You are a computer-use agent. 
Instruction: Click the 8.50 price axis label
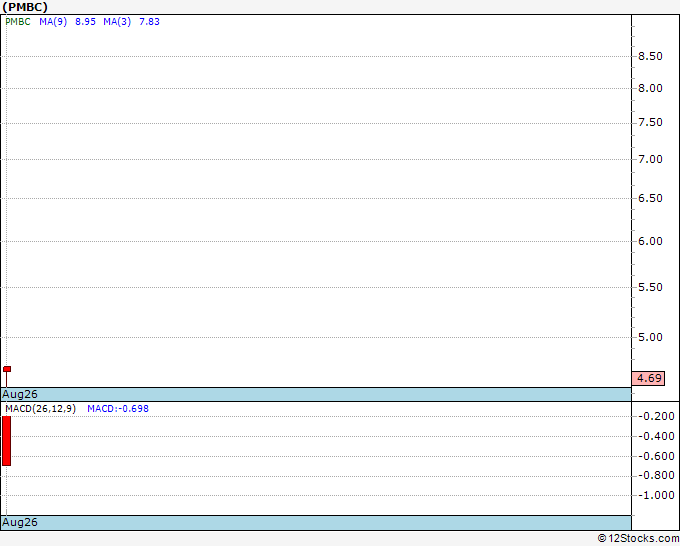650,56
